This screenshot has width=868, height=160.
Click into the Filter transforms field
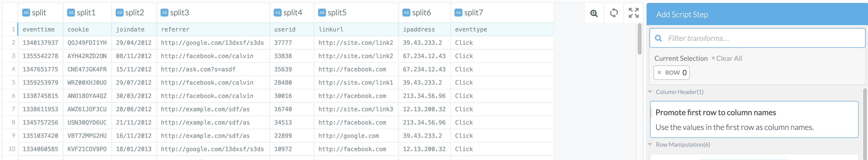click(761, 38)
